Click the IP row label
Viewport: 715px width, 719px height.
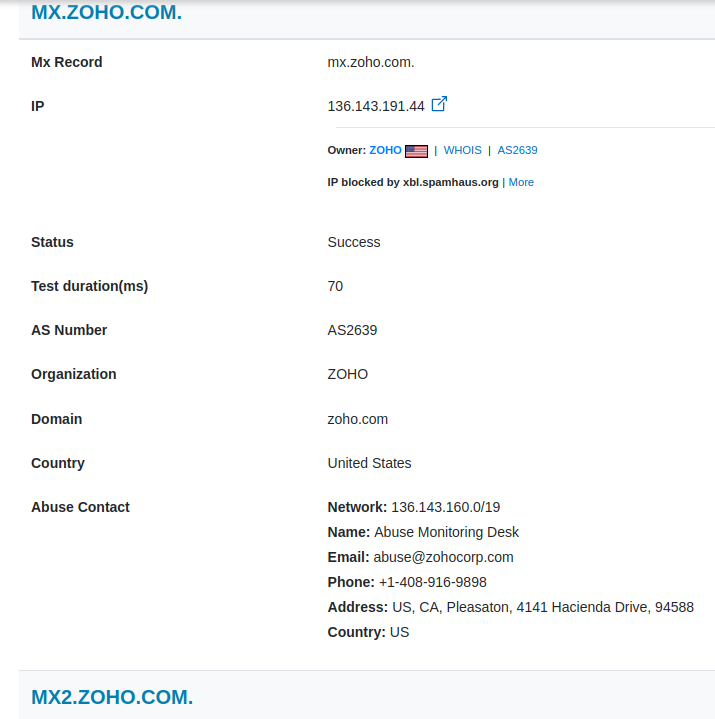click(x=38, y=106)
